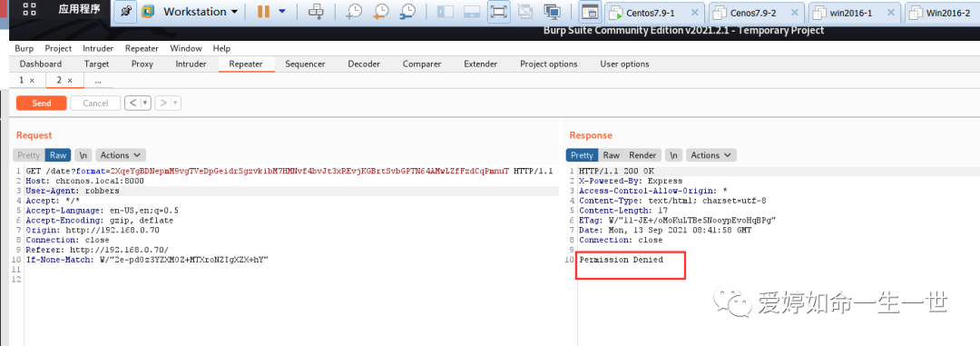Viewport: 980px width, 346px height.
Task: Select Repeater request tab 2
Action: tap(59, 80)
